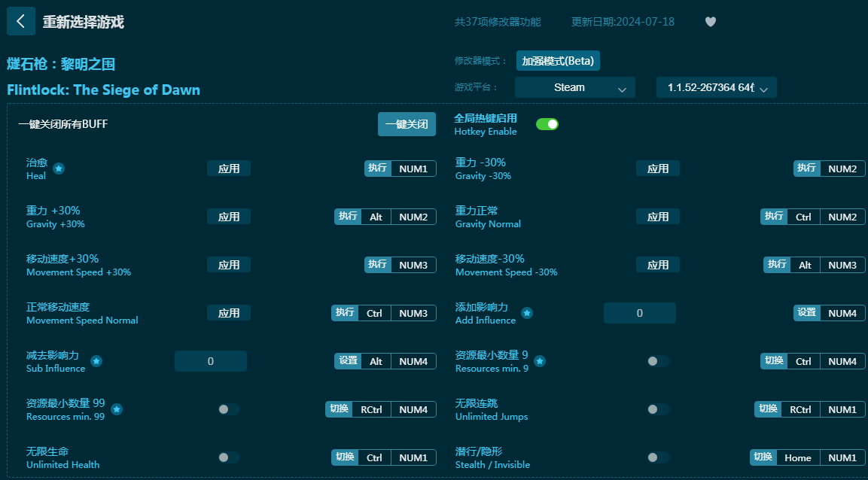Enable the Unlimited Jumps toggle

[658, 409]
